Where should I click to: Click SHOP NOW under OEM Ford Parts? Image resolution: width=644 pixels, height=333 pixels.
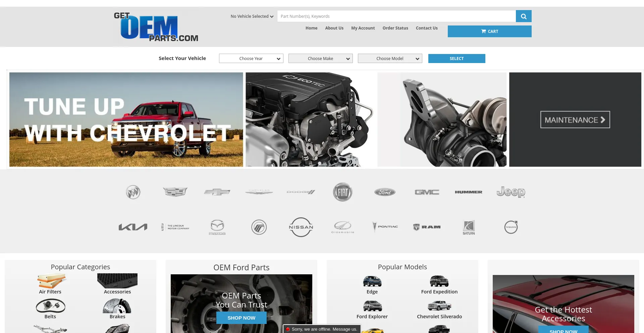(x=241, y=318)
